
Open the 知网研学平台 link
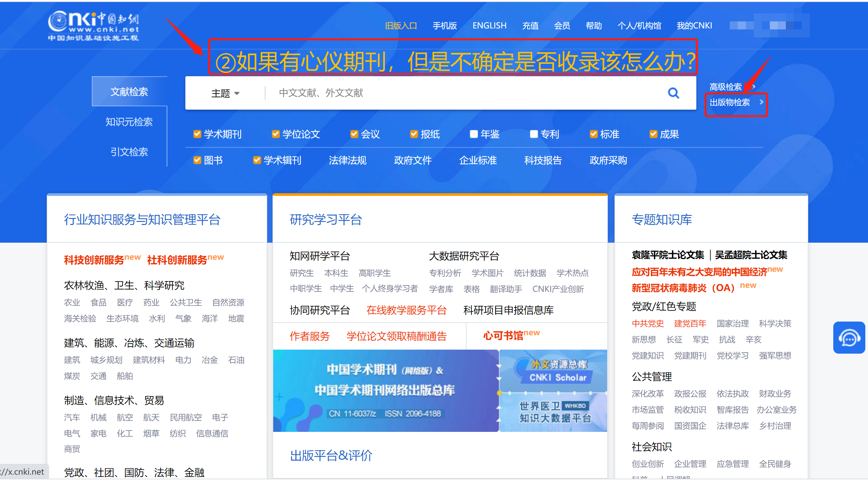click(320, 256)
